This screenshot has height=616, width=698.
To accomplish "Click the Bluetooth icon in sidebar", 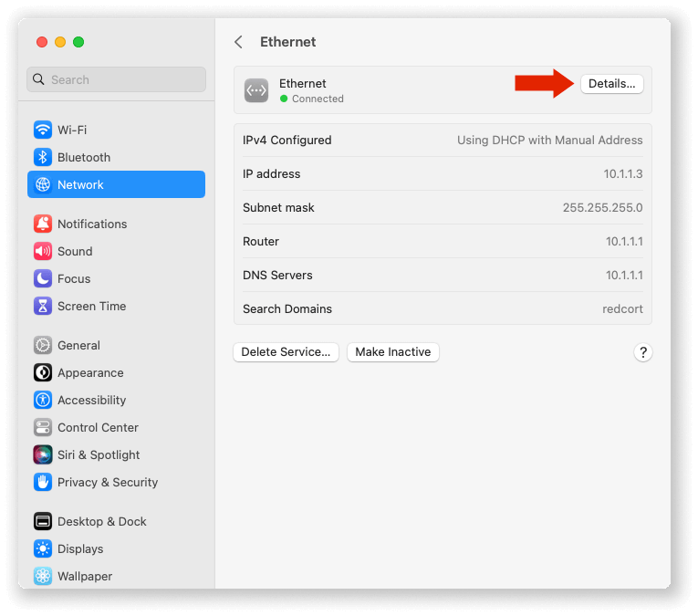I will (43, 157).
